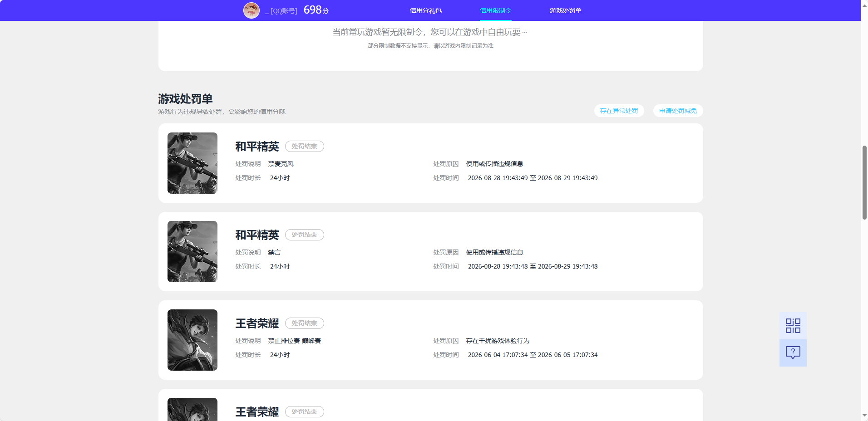Click 处罚结束 badge on 禁言 card
This screenshot has height=421, width=868.
(x=304, y=235)
